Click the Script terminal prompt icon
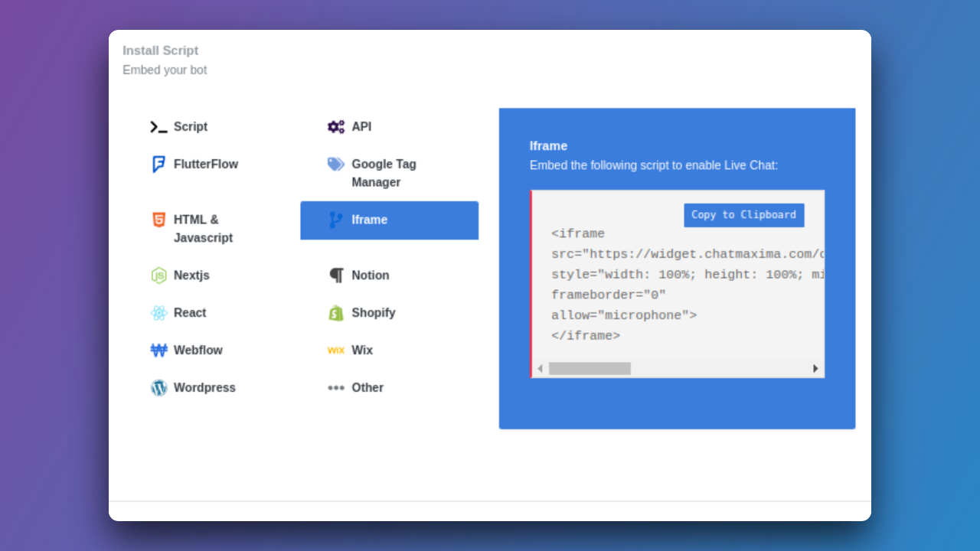The width and height of the screenshot is (980, 551). tap(158, 127)
